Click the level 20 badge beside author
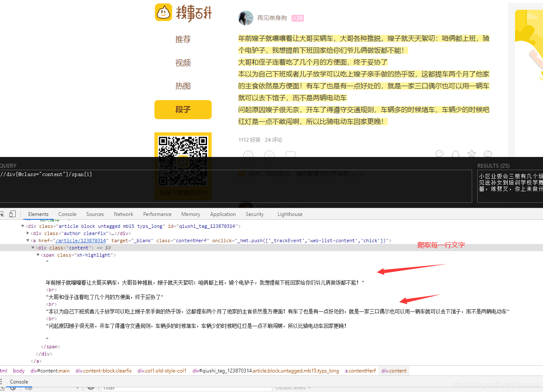Image resolution: width=543 pixels, height=392 pixels. click(x=297, y=18)
